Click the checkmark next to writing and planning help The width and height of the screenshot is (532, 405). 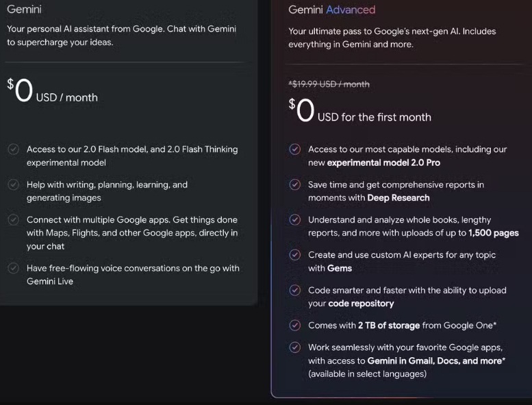[13, 185]
